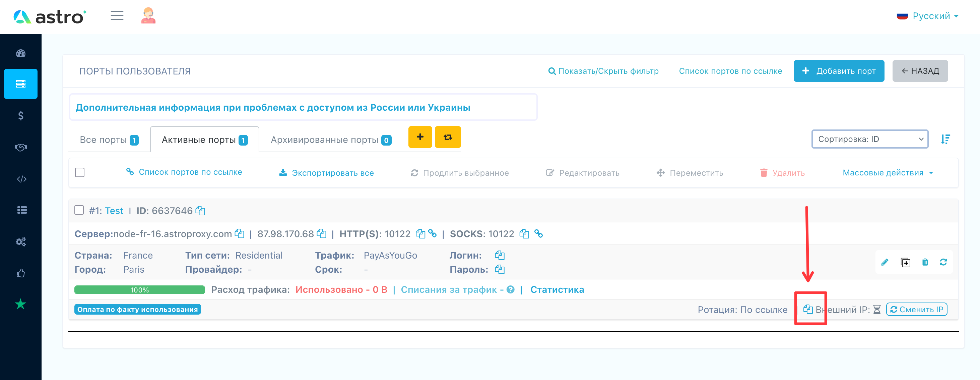Open the Статистика link
The width and height of the screenshot is (980, 380).
tap(557, 290)
